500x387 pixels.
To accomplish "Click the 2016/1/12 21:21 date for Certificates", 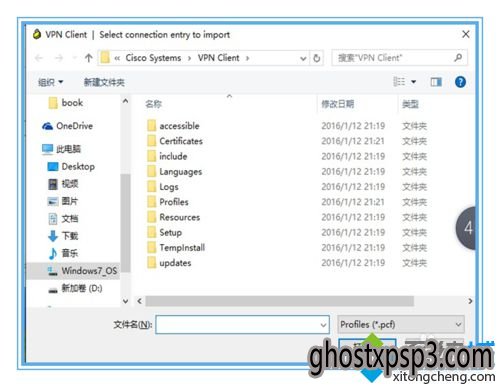I will pyautogui.click(x=353, y=141).
